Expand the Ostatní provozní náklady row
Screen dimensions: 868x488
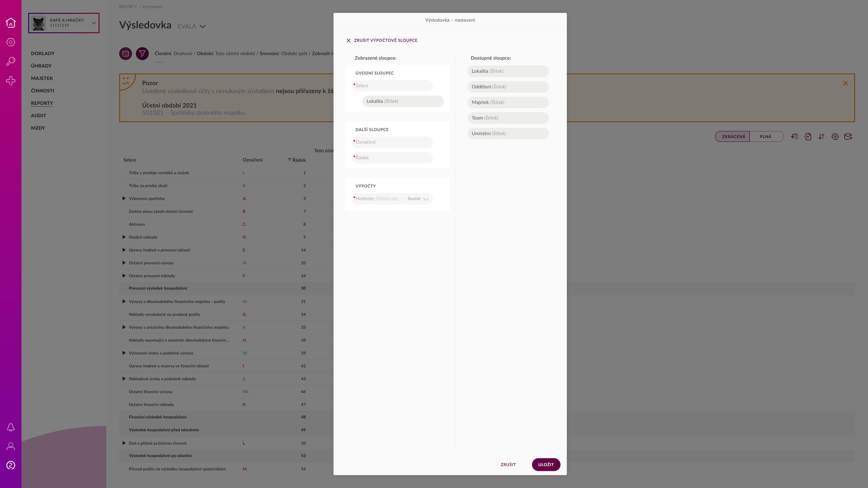[x=124, y=275]
